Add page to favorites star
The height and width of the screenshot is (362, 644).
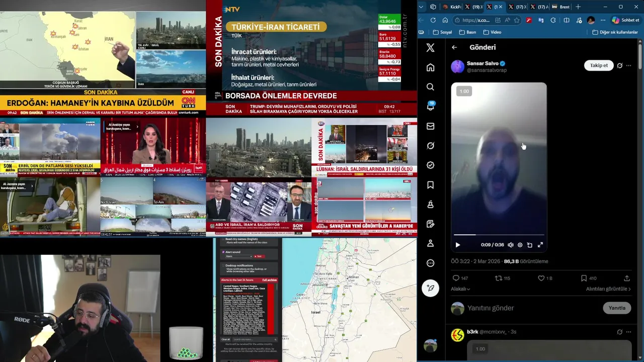[x=517, y=20]
